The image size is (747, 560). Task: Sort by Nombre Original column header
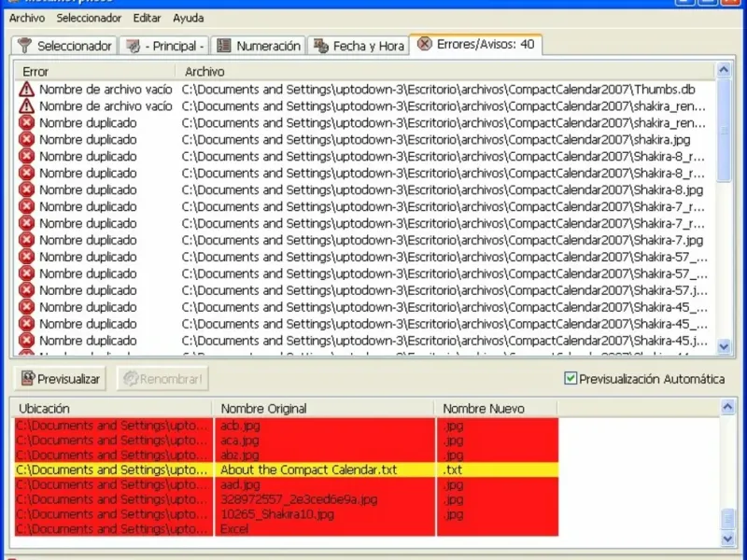(323, 409)
